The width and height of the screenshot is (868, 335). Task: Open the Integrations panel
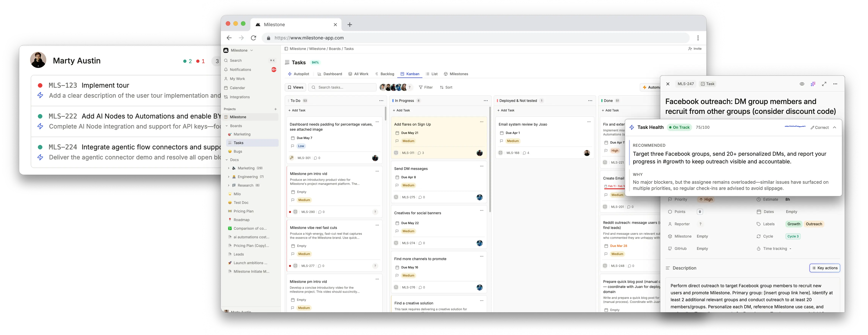click(x=239, y=97)
